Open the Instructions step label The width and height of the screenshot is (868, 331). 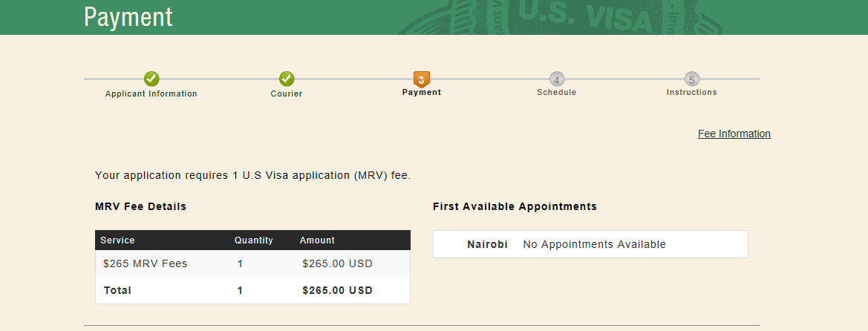[x=692, y=93]
